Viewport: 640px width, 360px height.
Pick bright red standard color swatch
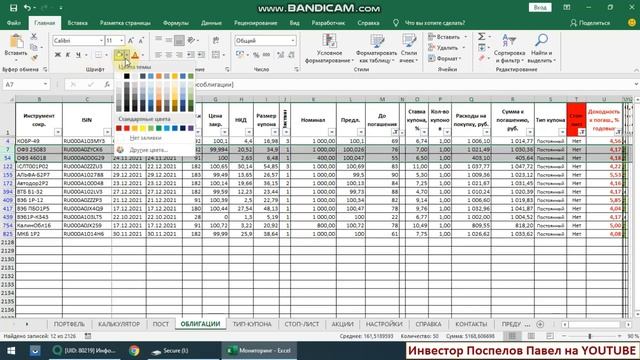(x=127, y=128)
